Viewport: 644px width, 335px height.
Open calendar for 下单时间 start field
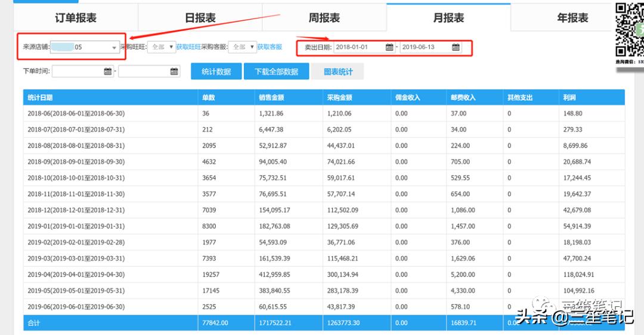[108, 72]
